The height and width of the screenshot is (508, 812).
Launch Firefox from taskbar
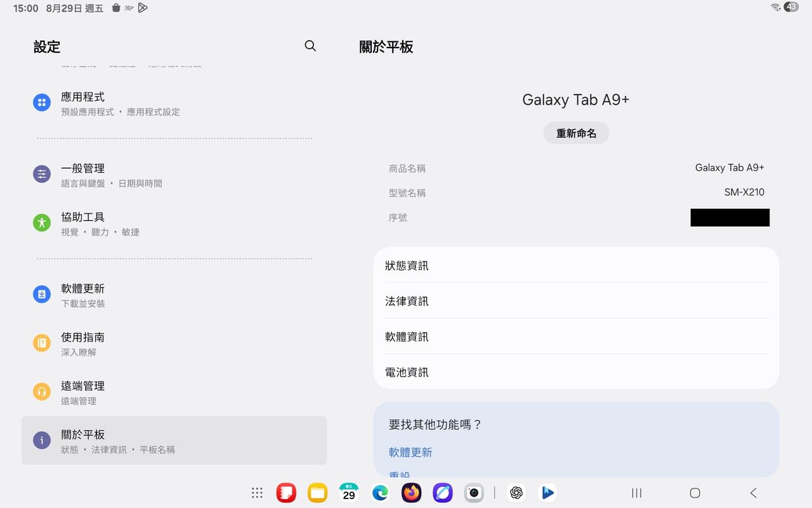pyautogui.click(x=411, y=493)
